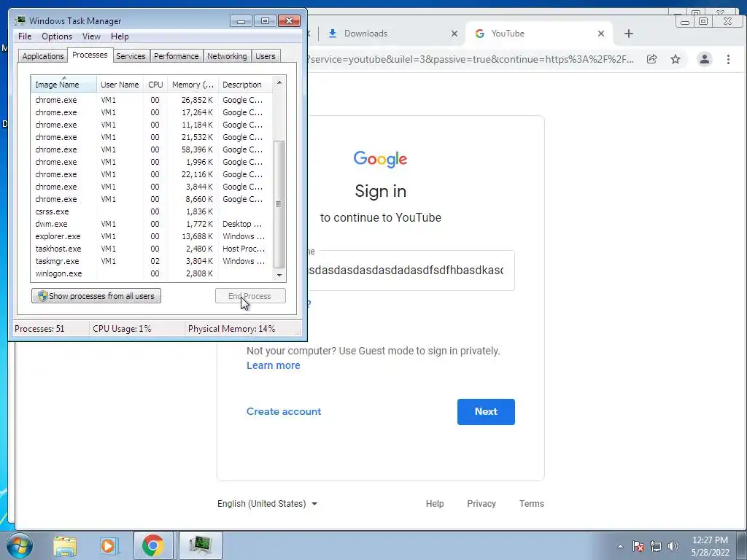Click the process list scroll down arrow
Viewport: 747px width, 560px height.
(279, 275)
